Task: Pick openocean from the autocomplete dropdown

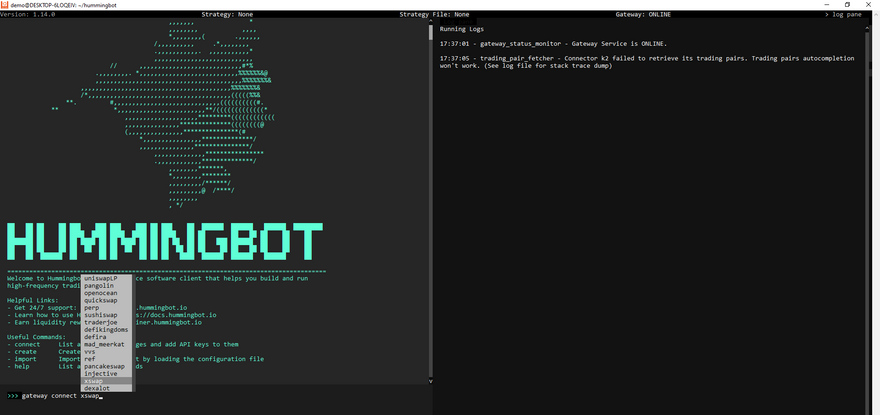Action: click(101, 293)
